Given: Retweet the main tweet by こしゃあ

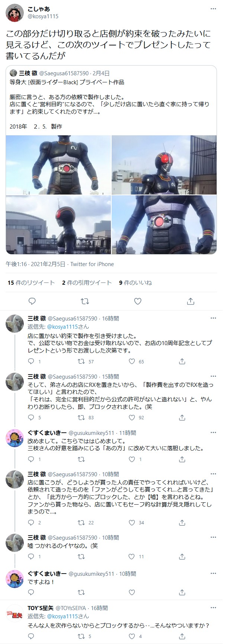Looking at the screenshot, I should pyautogui.click(x=85, y=301).
